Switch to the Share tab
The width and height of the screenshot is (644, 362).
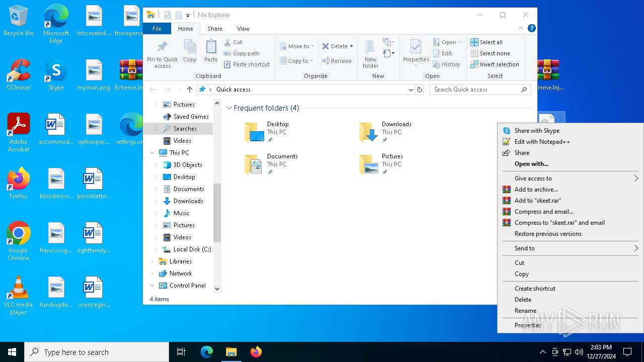click(x=215, y=29)
